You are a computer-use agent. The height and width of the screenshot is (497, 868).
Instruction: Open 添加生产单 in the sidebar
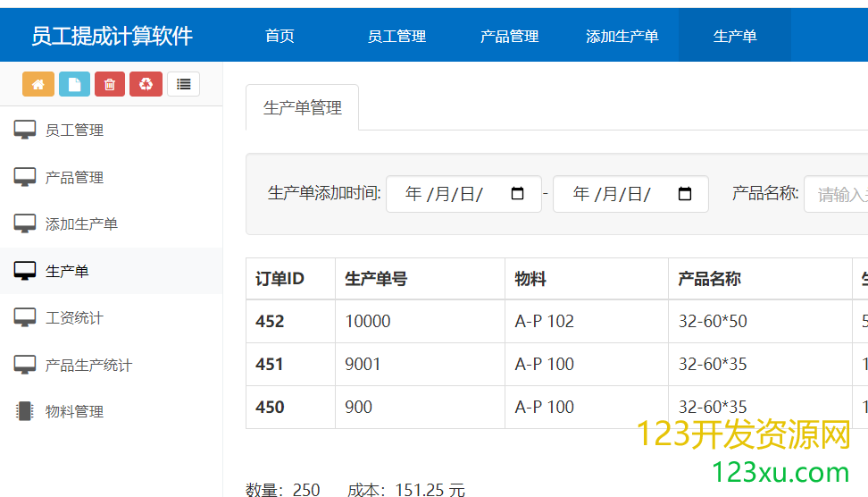pos(81,223)
